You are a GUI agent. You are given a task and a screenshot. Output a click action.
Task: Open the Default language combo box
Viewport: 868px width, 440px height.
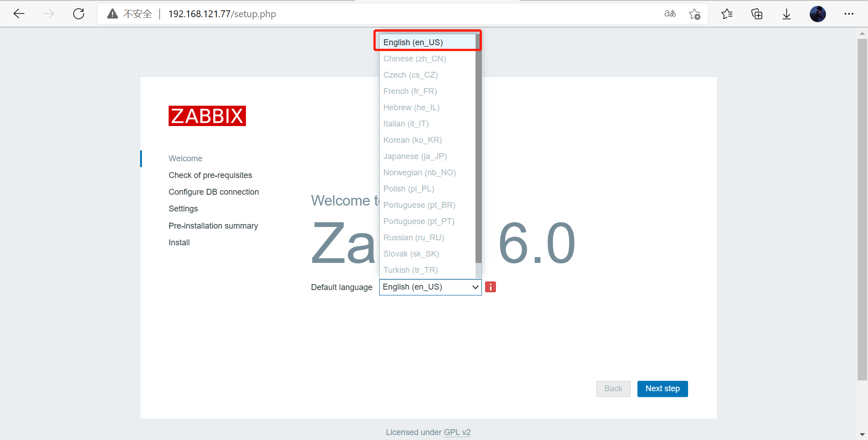(x=430, y=287)
